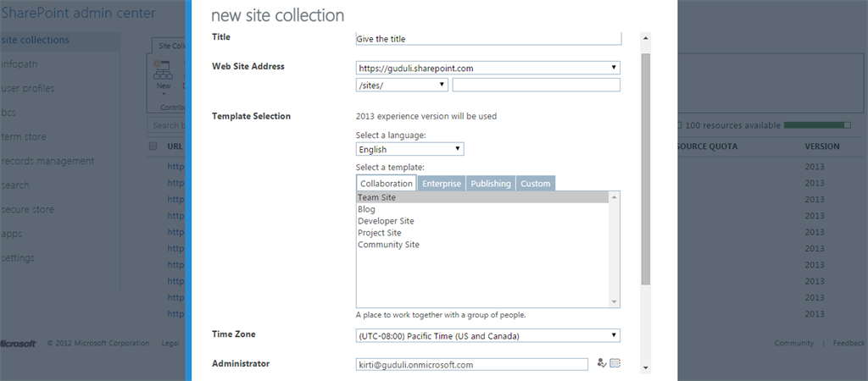868x381 pixels.
Task: Expand the /sites/ managed path dropdown
Action: [403, 85]
